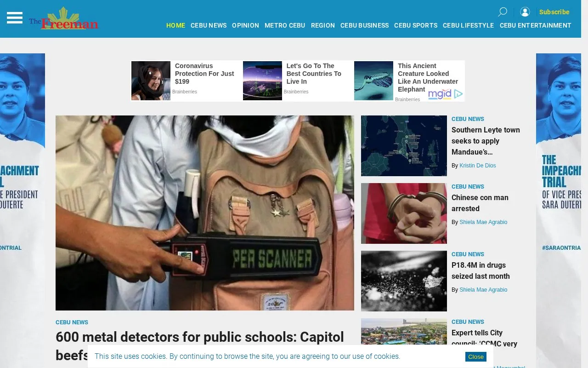The height and width of the screenshot is (368, 588).
Task: Open the CEBU NEWS menu
Action: pyautogui.click(x=209, y=25)
